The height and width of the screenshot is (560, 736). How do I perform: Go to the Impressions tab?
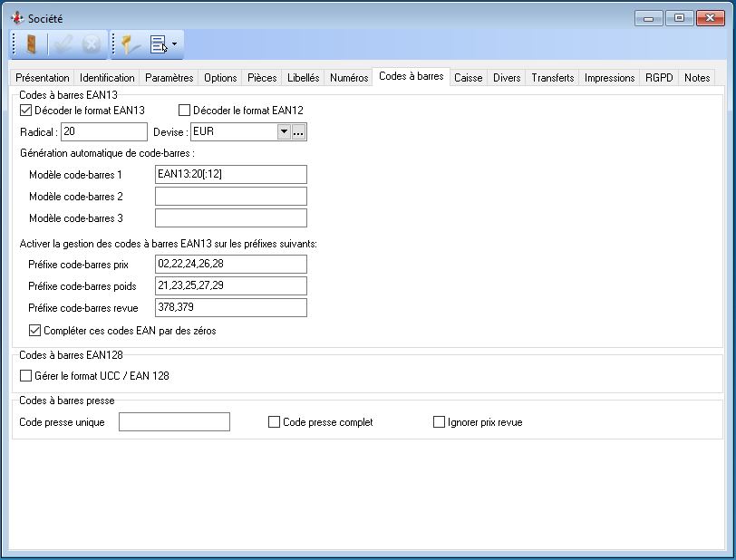(x=609, y=78)
